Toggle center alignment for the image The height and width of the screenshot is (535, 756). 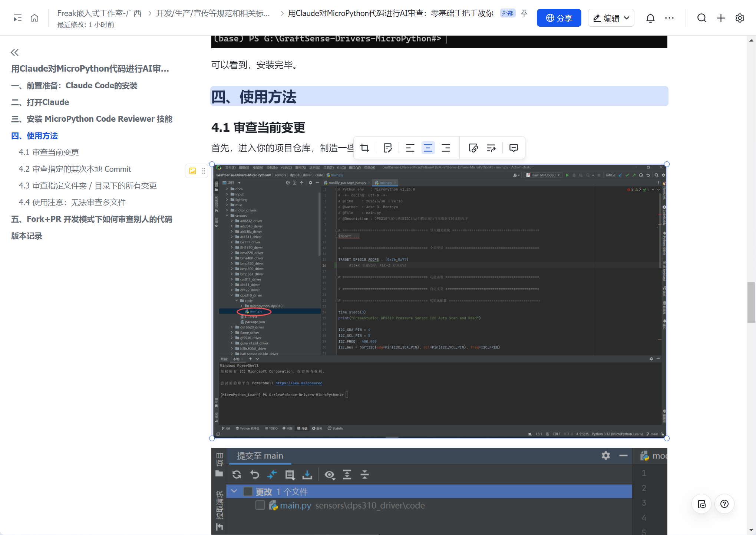pos(428,148)
